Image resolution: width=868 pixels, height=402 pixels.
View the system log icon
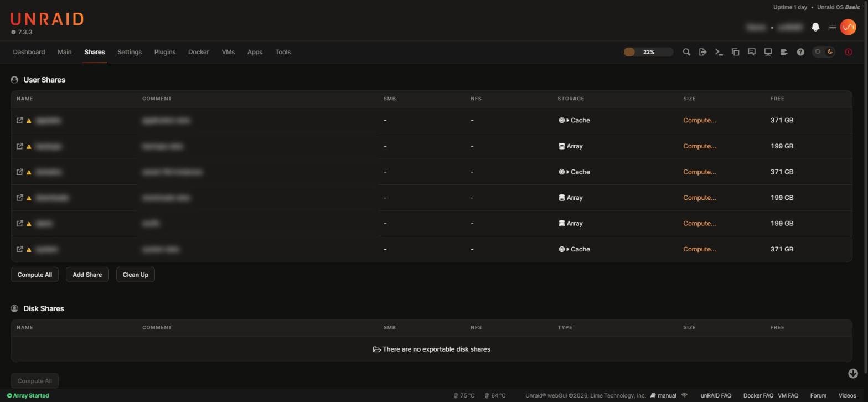(784, 52)
